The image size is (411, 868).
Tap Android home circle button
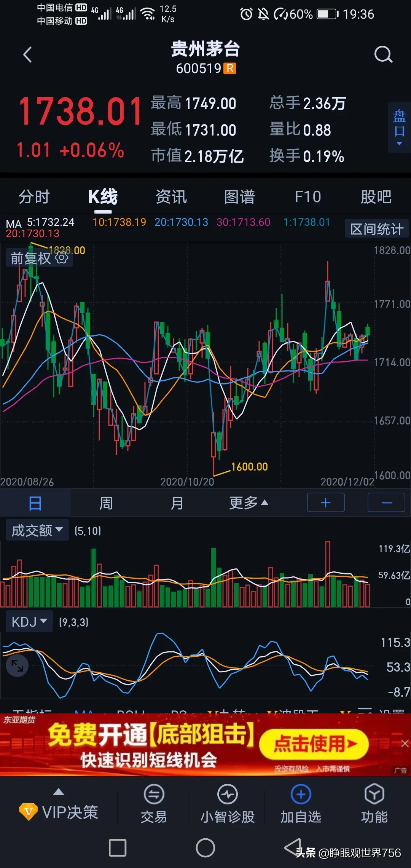click(x=205, y=848)
